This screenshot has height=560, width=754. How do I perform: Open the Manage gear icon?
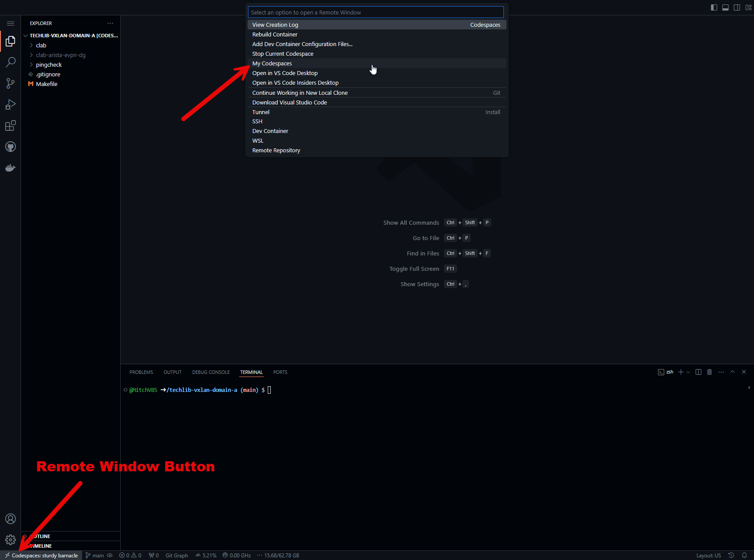coord(11,540)
